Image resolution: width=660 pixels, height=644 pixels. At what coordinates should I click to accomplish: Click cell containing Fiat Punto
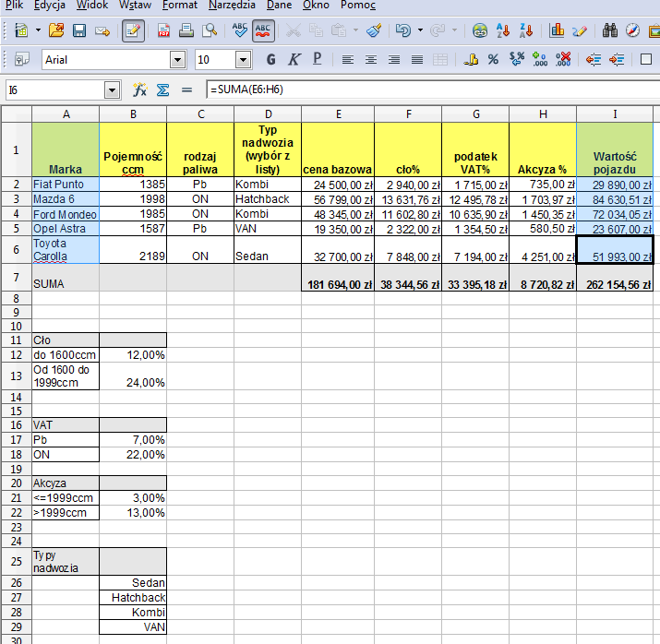point(66,185)
